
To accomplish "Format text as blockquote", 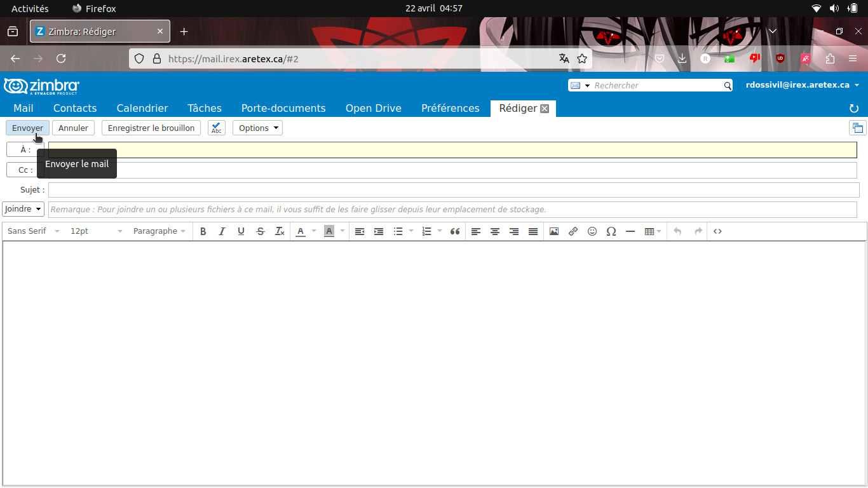I will 455,231.
